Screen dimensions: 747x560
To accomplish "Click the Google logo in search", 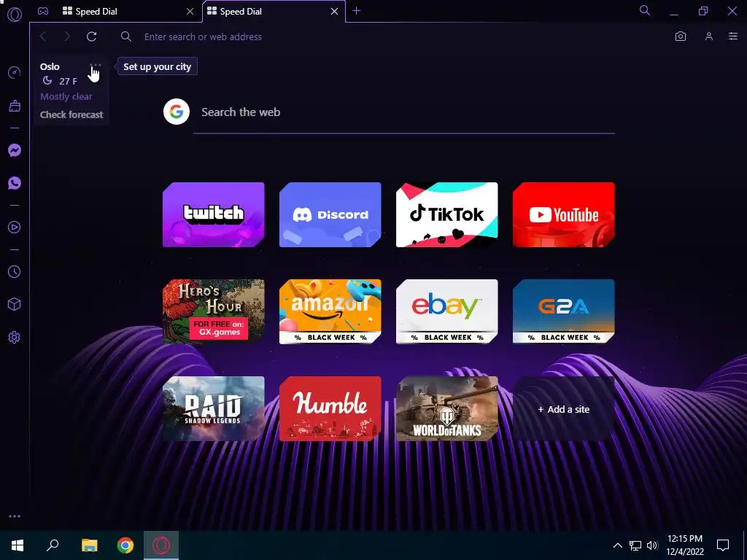I will point(177,112).
